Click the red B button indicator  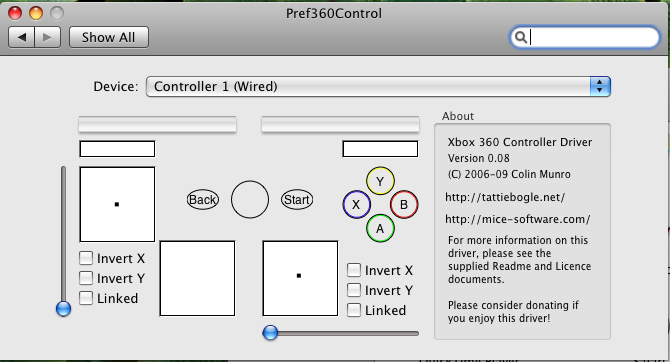(404, 205)
